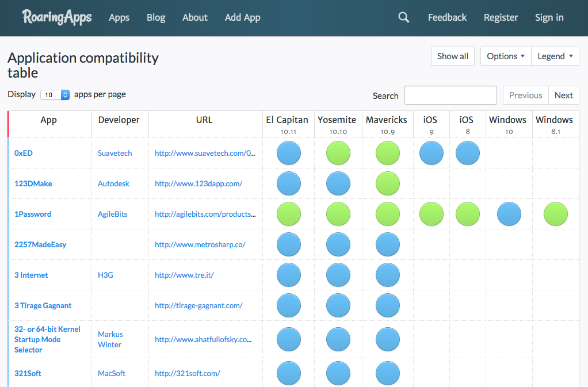Click 321Soft El Capitan status circle
Screen dimensions: 588x387
289,373
